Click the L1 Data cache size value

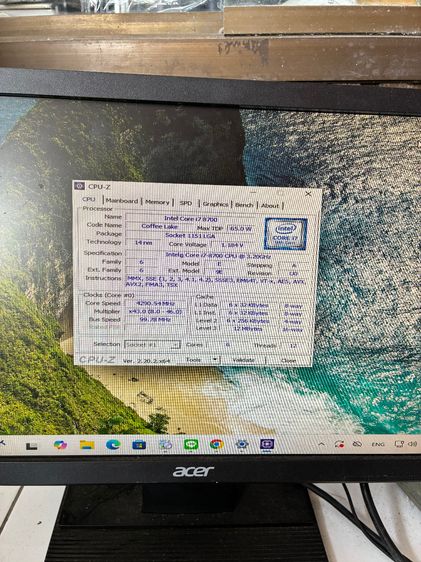248,305
